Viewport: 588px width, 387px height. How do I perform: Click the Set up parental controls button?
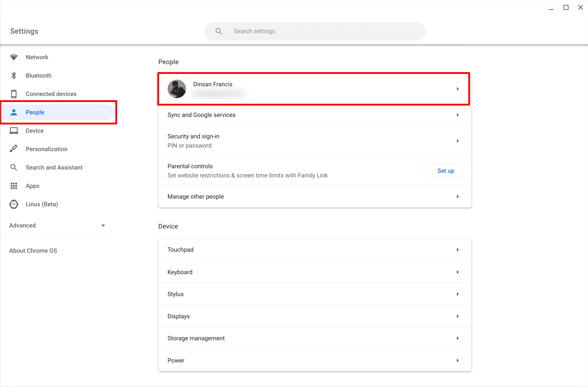pyautogui.click(x=446, y=171)
